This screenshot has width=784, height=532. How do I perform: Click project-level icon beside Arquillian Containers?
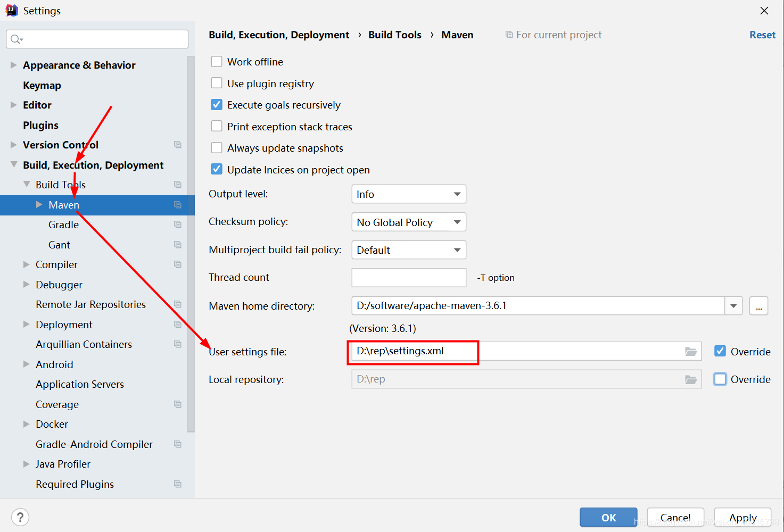[178, 344]
